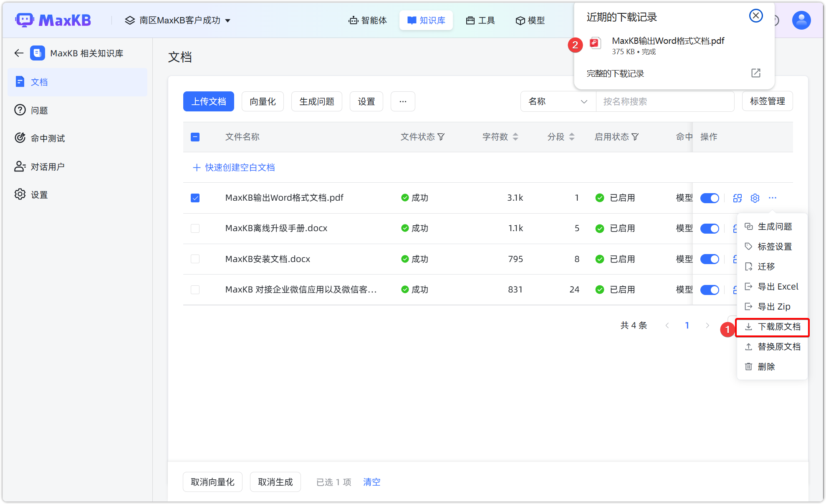Click the user avatar in the top right

click(801, 20)
